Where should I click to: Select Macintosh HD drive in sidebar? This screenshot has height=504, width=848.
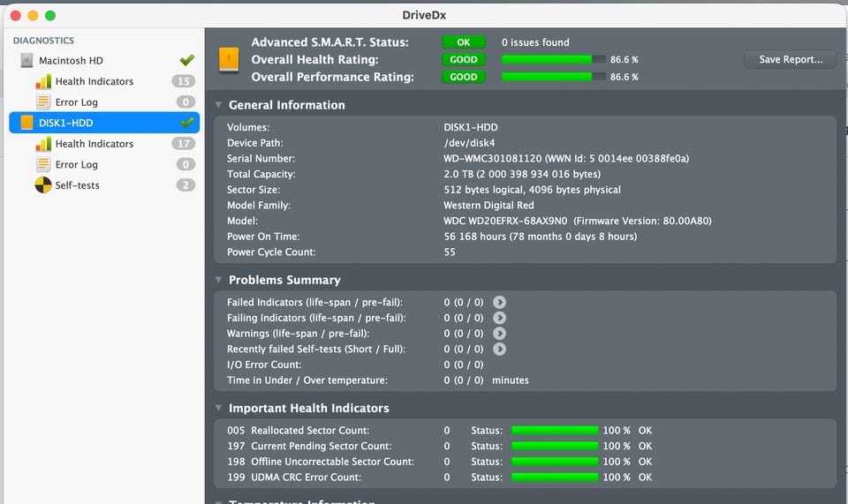pos(104,61)
